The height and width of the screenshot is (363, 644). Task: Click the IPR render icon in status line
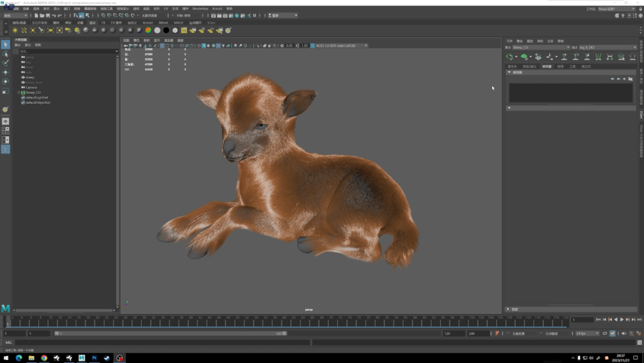tap(225, 16)
